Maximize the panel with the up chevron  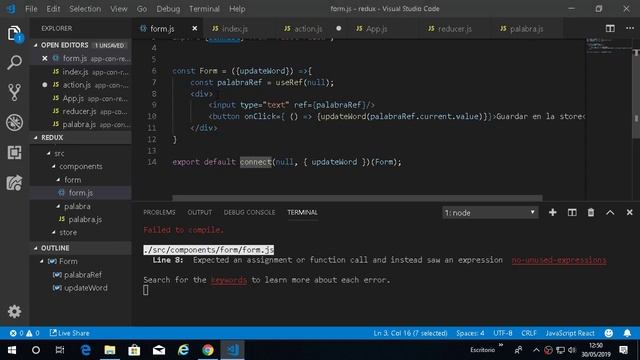coord(610,212)
